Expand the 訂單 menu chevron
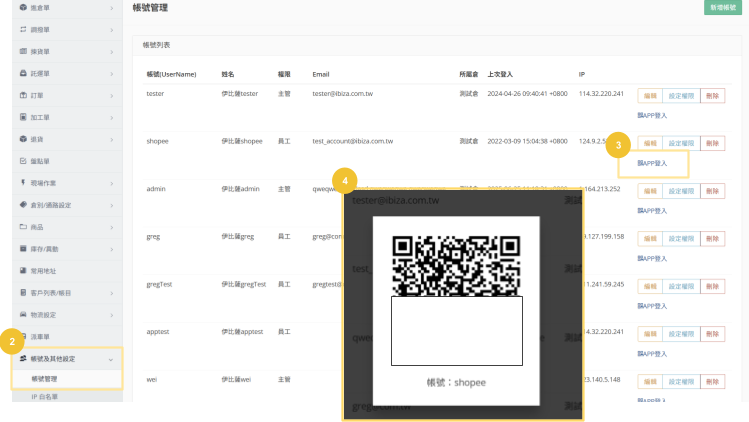 pyautogui.click(x=111, y=96)
